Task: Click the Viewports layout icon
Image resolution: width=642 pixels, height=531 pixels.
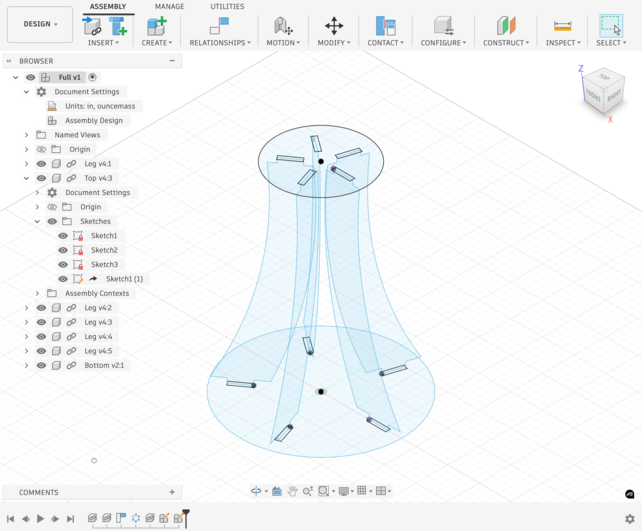Action: pyautogui.click(x=381, y=490)
